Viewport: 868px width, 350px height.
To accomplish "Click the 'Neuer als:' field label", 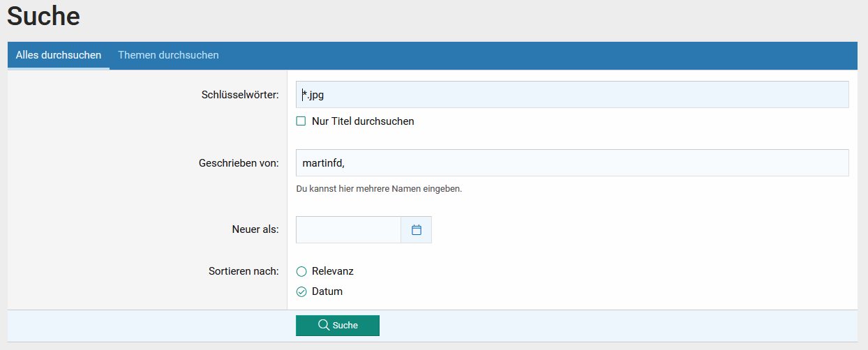I will tap(255, 229).
